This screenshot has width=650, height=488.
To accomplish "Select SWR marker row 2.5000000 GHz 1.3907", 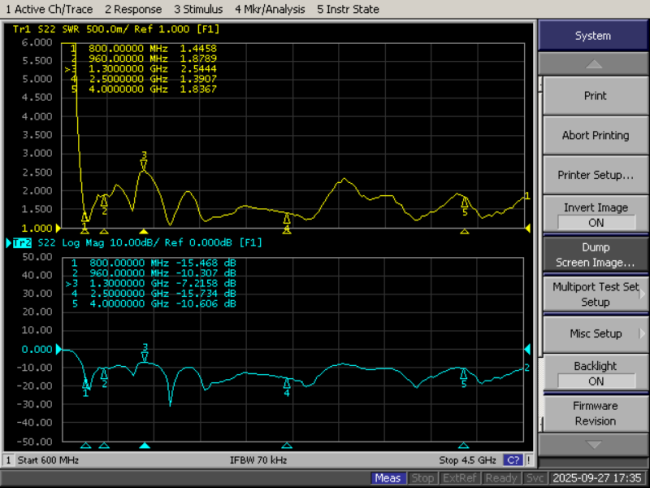I will tap(143, 79).
